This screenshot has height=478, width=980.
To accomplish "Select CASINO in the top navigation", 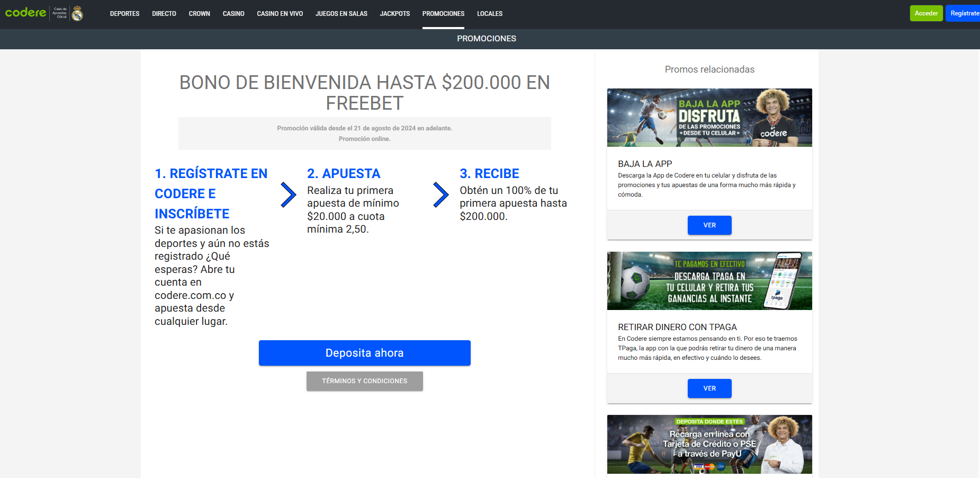I will click(x=233, y=14).
